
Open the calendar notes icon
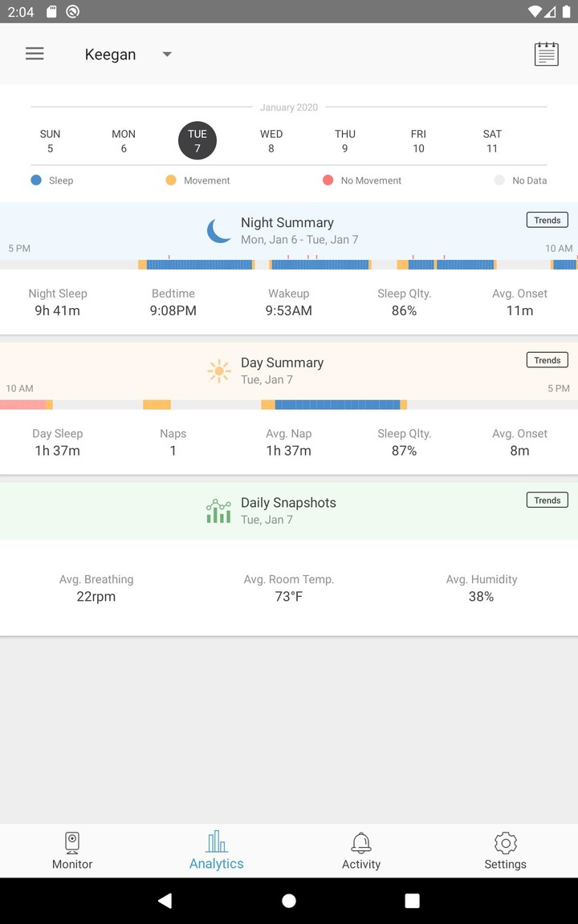(546, 54)
